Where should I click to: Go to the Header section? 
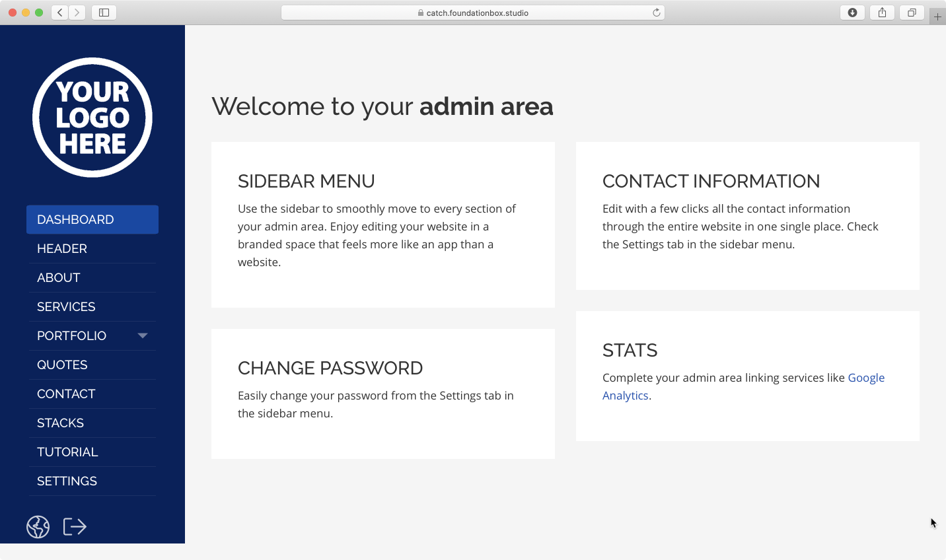pos(62,248)
